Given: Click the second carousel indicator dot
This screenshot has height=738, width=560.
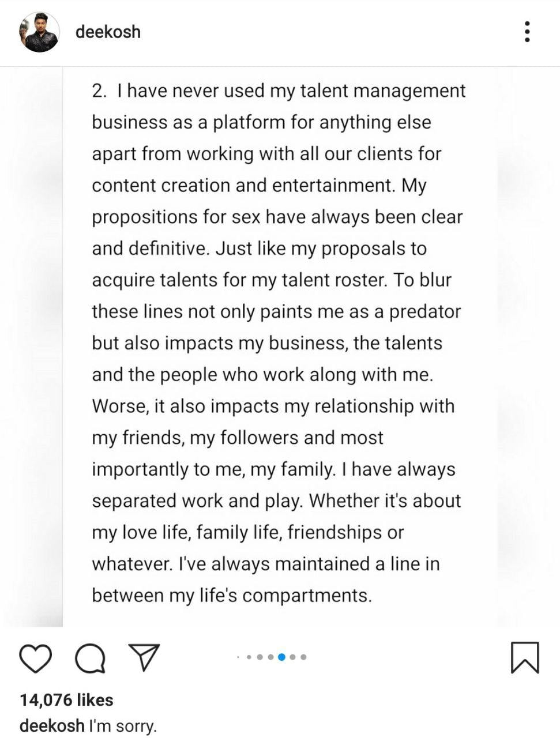Looking at the screenshot, I should coord(249,657).
